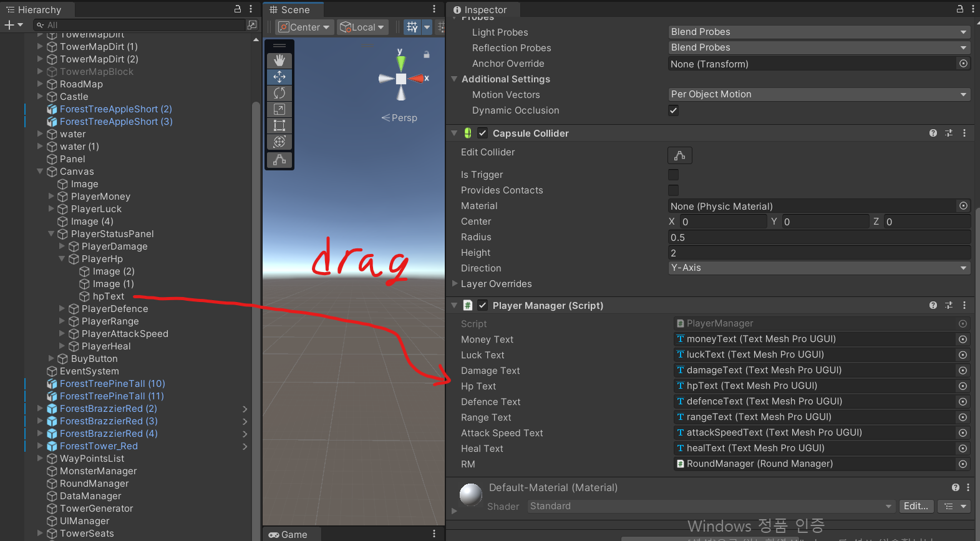Open Reflection Probes dropdown

pos(819,47)
